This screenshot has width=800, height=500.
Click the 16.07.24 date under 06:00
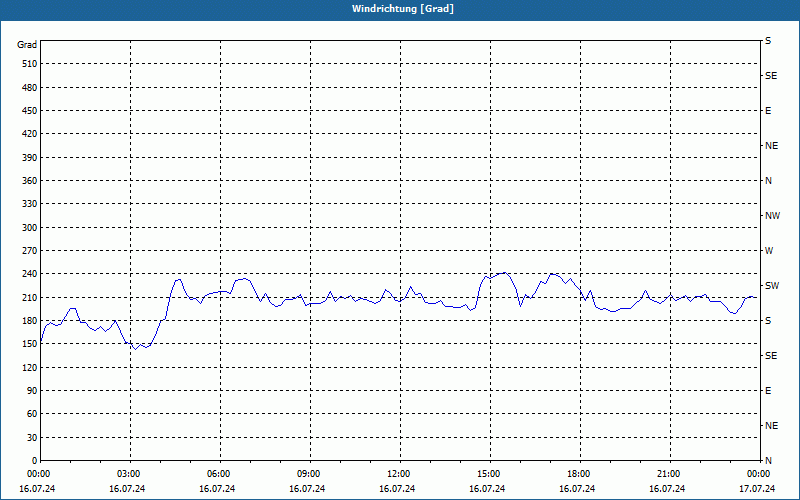(217, 489)
